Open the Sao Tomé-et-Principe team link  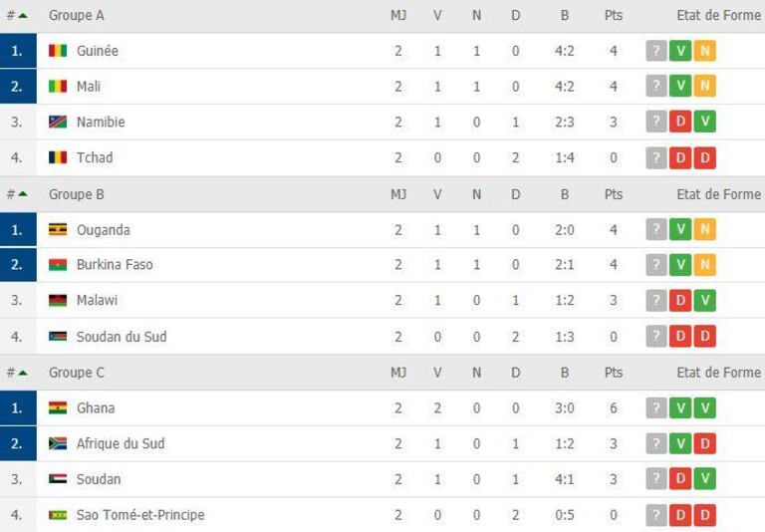(140, 514)
